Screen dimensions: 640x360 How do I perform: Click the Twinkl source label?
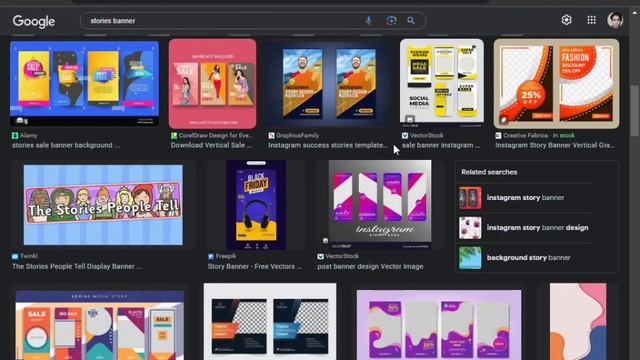tap(29, 256)
